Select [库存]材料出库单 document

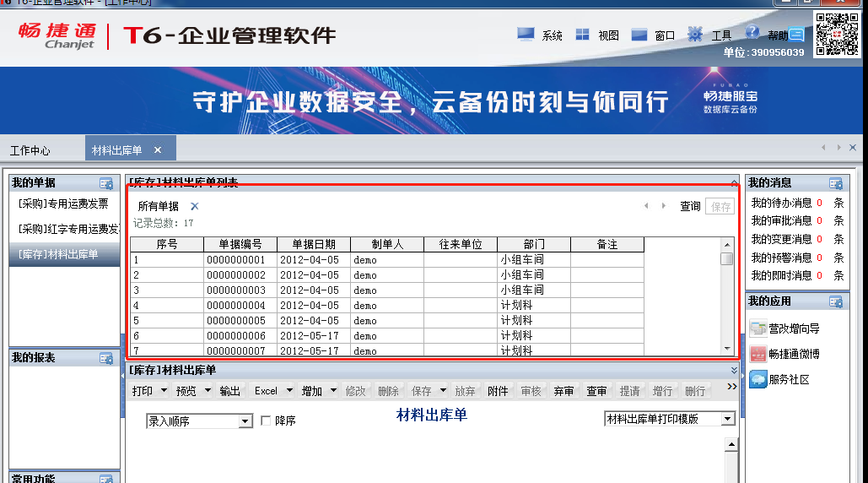[x=64, y=254]
